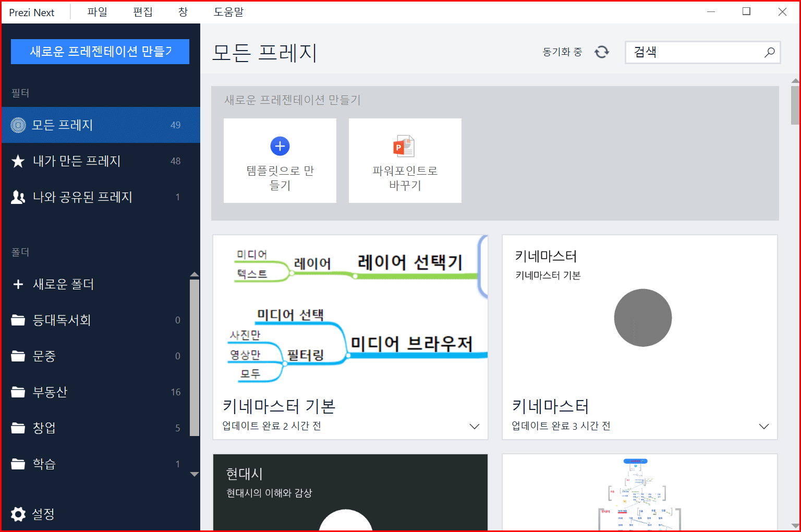Expand options chevron for 키네마스터 card
This screenshot has height=532, width=801.
[x=764, y=426]
